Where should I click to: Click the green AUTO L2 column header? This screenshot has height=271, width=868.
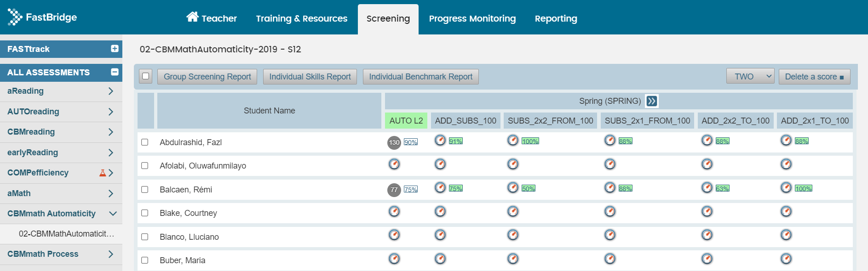pos(406,121)
